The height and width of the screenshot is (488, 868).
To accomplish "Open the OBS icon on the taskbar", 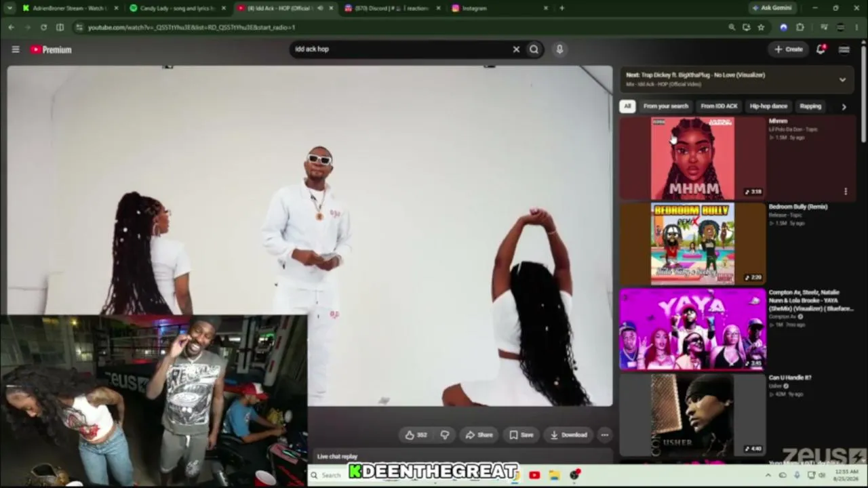I will tap(575, 475).
